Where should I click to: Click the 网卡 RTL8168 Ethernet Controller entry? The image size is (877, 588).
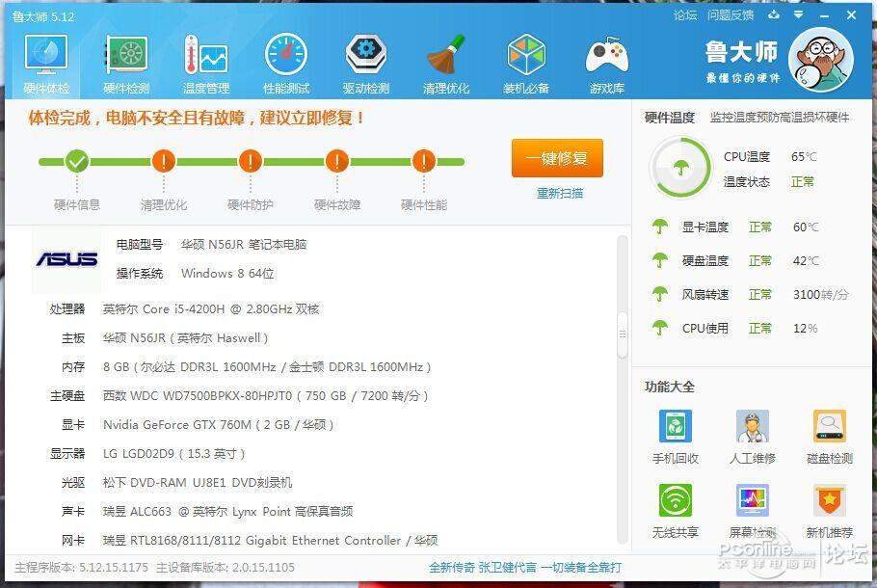point(250,541)
